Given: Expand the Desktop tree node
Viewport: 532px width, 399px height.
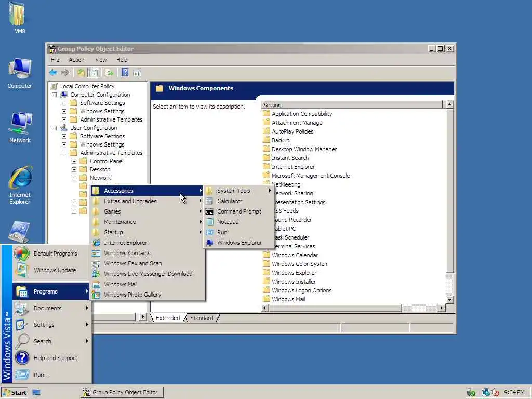Looking at the screenshot, I should click(74, 170).
